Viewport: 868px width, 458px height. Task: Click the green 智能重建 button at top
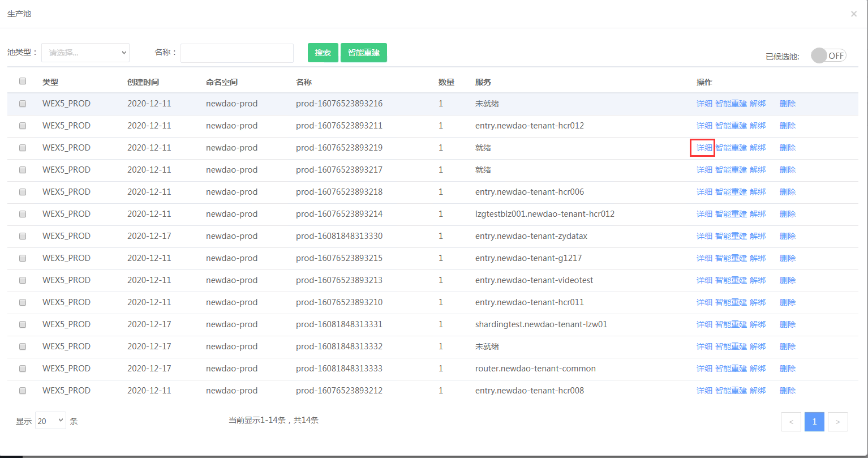364,53
